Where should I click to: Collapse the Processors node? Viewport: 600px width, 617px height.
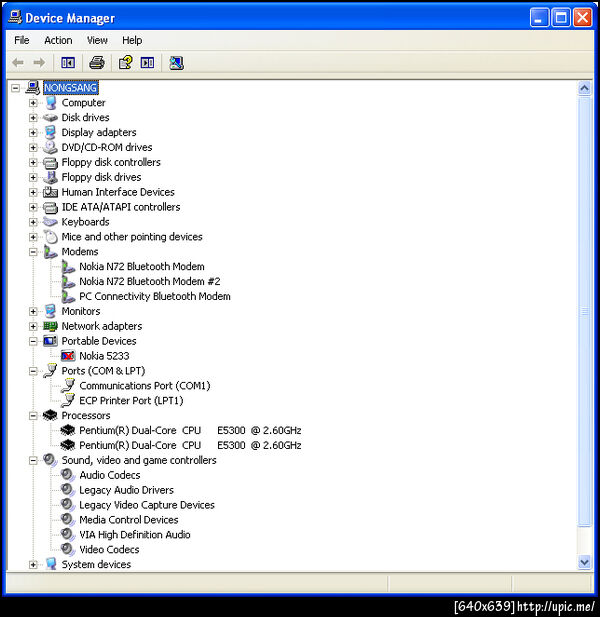[33, 416]
